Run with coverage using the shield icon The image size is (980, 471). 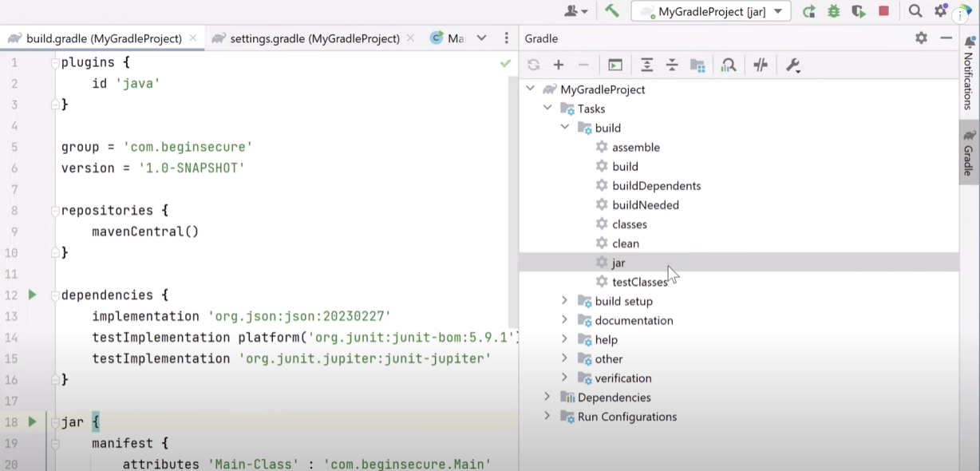pos(859,11)
